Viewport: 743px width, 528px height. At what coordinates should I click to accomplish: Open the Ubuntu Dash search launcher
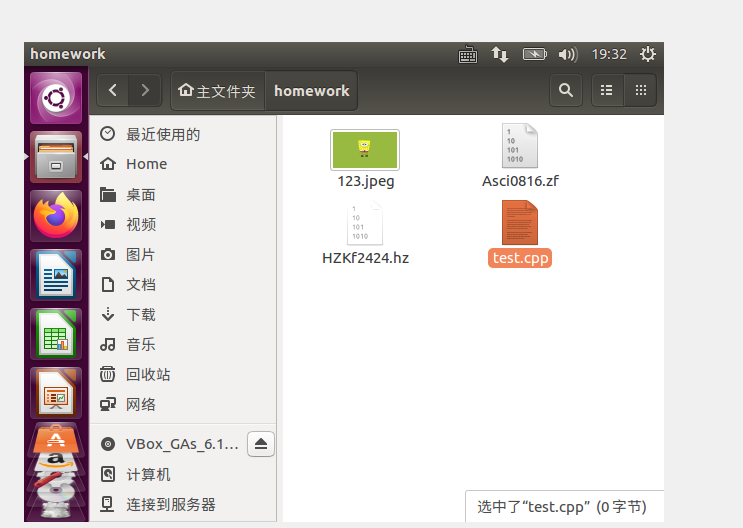(56, 98)
